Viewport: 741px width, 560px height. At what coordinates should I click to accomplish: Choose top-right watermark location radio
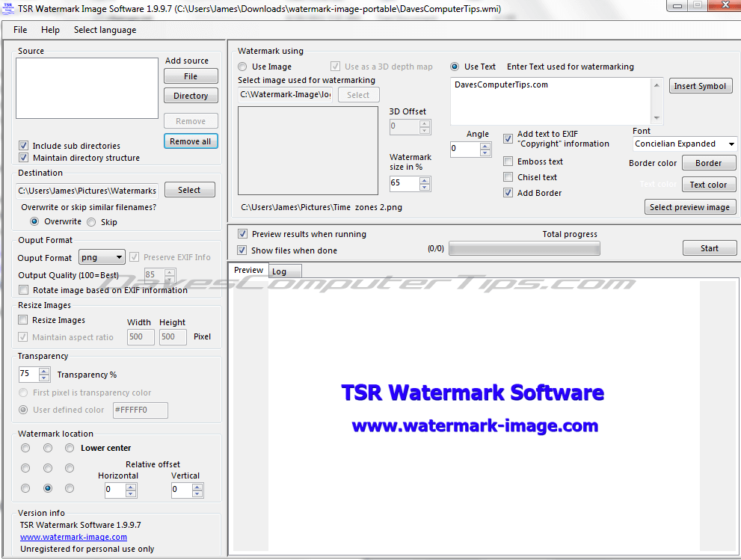pos(70,448)
